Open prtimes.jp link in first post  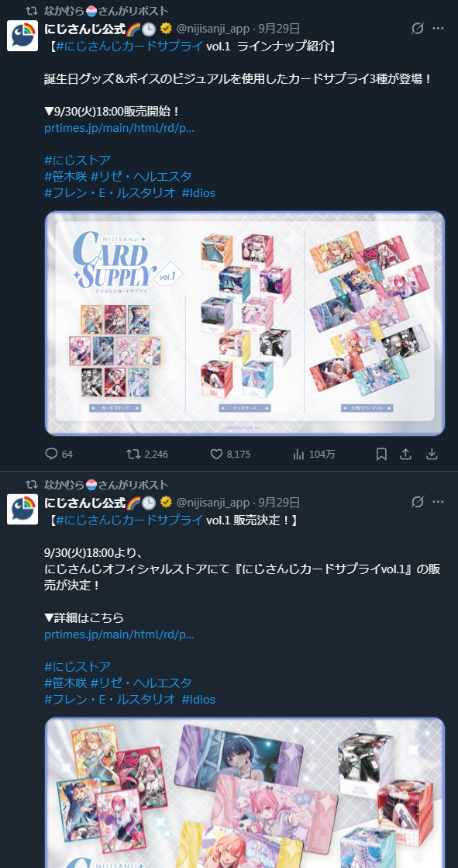(x=119, y=128)
